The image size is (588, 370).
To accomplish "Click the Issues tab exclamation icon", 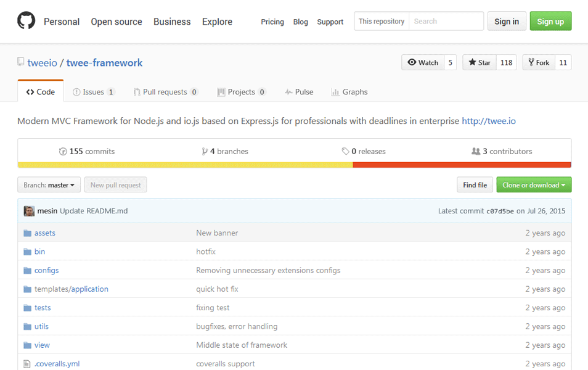I will tap(76, 92).
